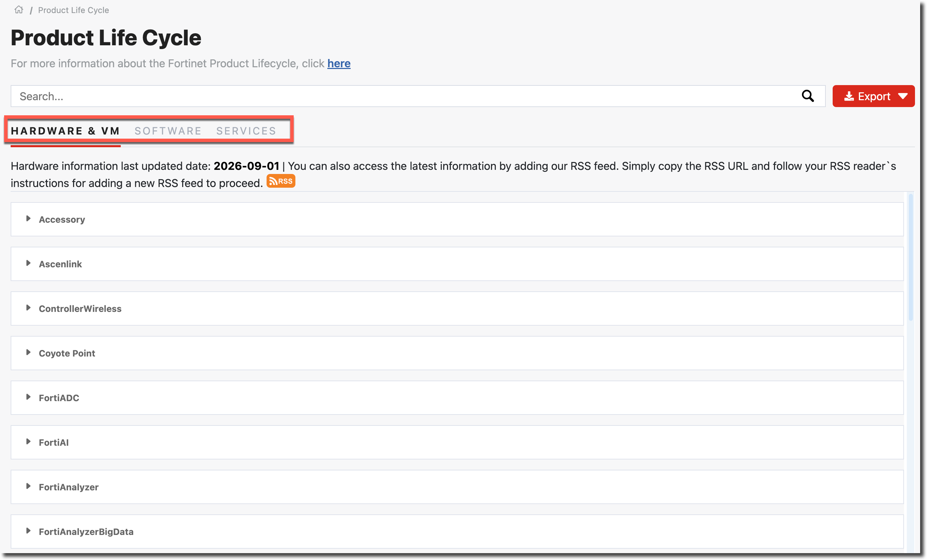This screenshot has height=560, width=927.
Task: Expand the Ascenlink row triangle
Action: (x=28, y=264)
